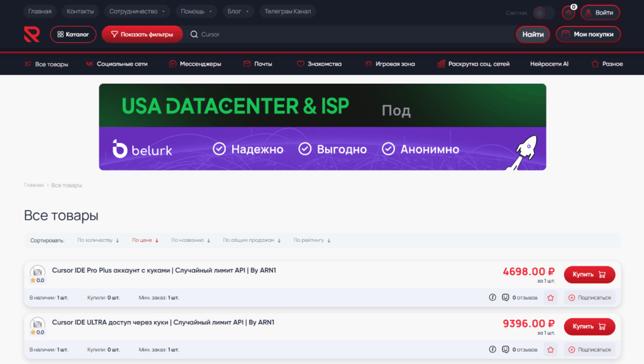Expand the Помощь dropdown
Screen dimensions: 644x364
pos(196,11)
